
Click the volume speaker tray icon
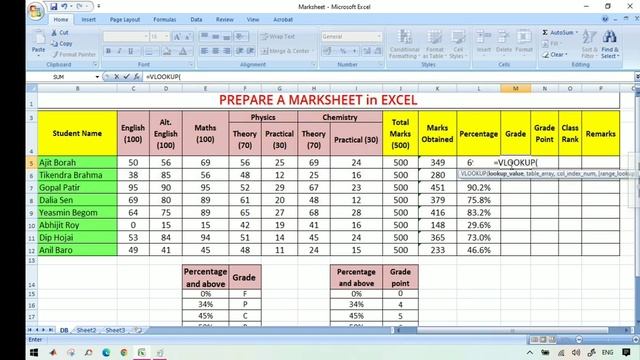pyautogui.click(x=576, y=353)
